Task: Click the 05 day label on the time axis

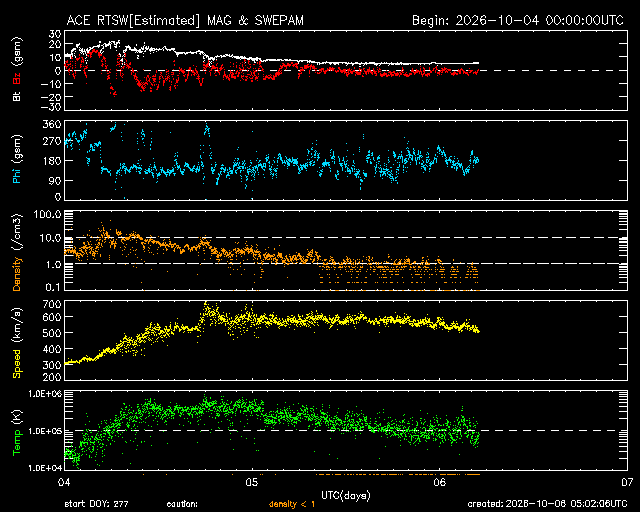Action: point(252,483)
